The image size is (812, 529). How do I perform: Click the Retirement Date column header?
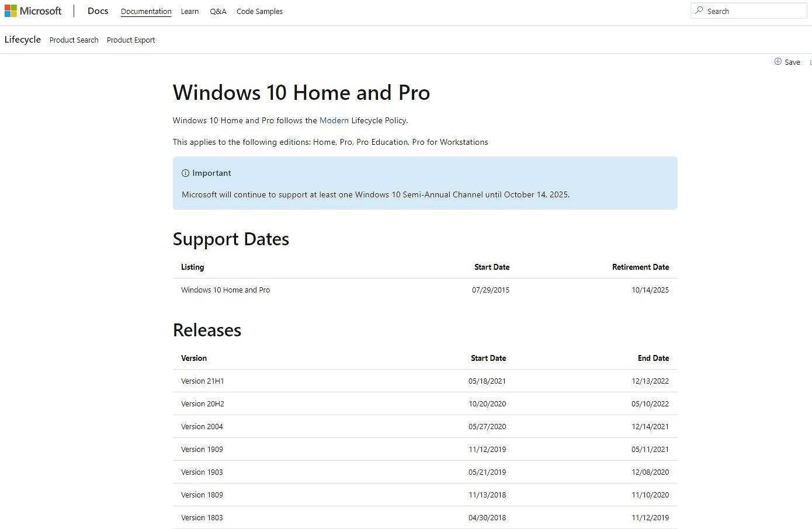click(640, 267)
